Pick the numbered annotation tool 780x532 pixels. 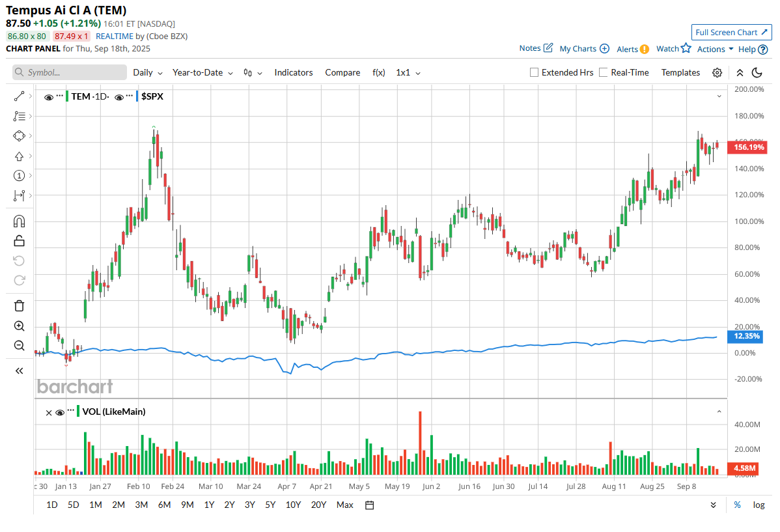pos(19,176)
